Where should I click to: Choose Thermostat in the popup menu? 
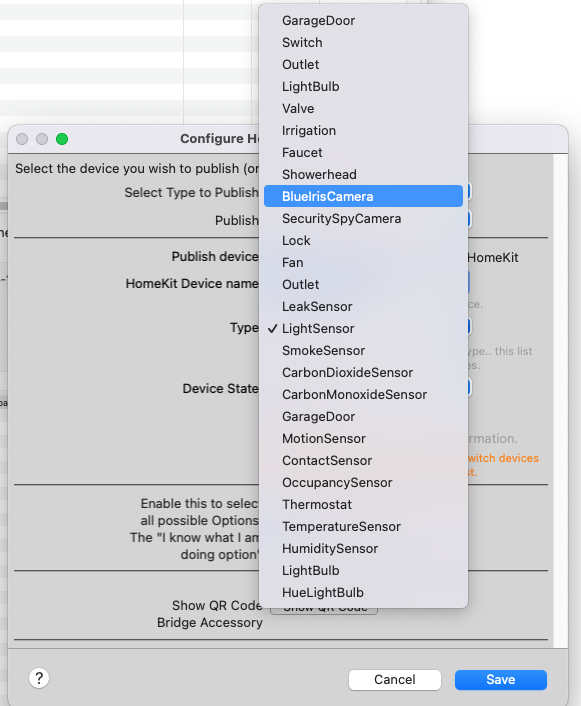[363, 504]
